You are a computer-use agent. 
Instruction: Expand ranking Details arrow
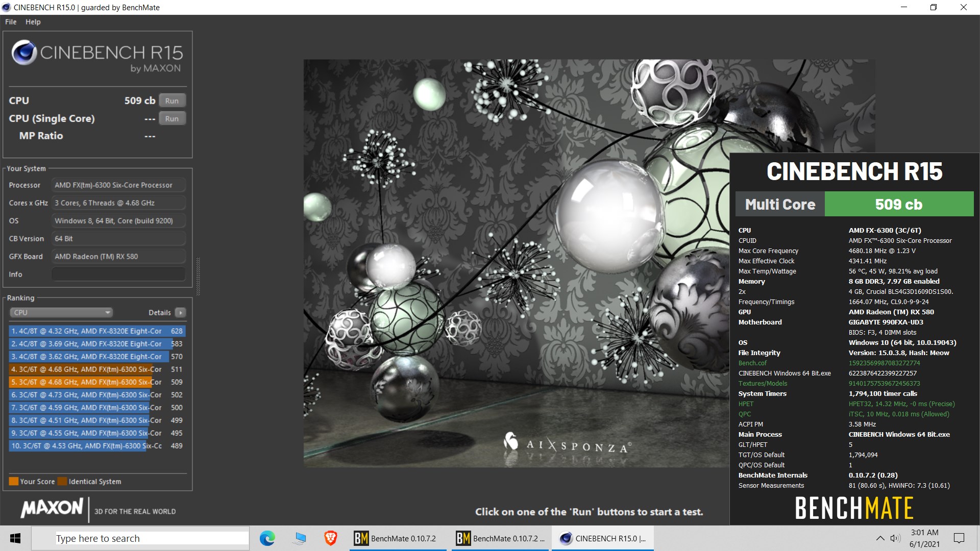tap(180, 312)
